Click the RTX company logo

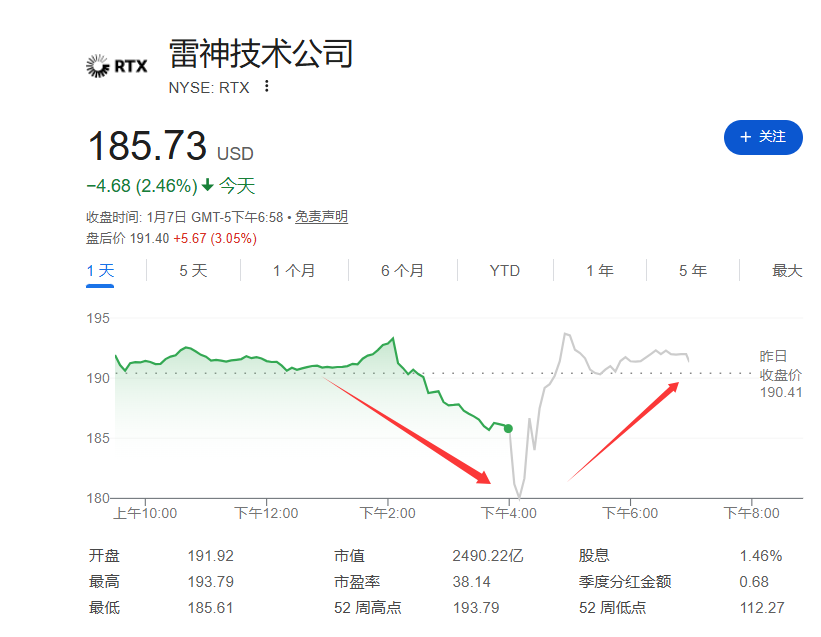pyautogui.click(x=117, y=66)
